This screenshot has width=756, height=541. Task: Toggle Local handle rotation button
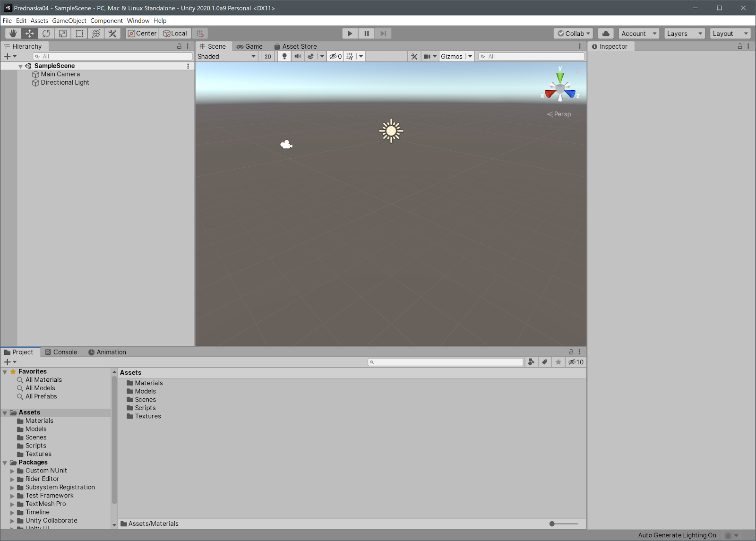click(175, 34)
